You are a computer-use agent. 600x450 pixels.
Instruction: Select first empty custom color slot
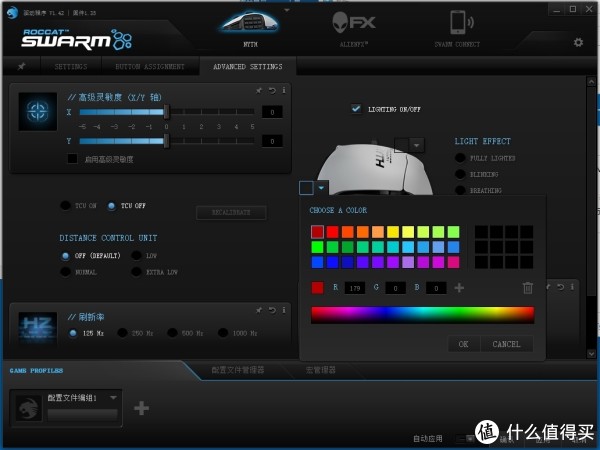pyautogui.click(x=481, y=232)
